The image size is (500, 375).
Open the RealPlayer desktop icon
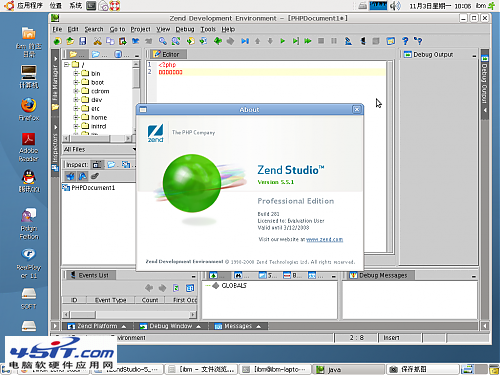29,263
